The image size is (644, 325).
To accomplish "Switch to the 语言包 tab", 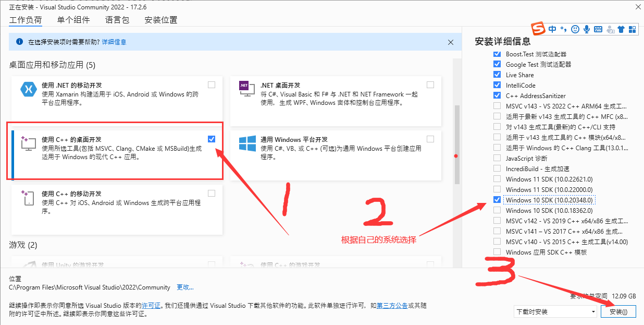I will click(117, 20).
